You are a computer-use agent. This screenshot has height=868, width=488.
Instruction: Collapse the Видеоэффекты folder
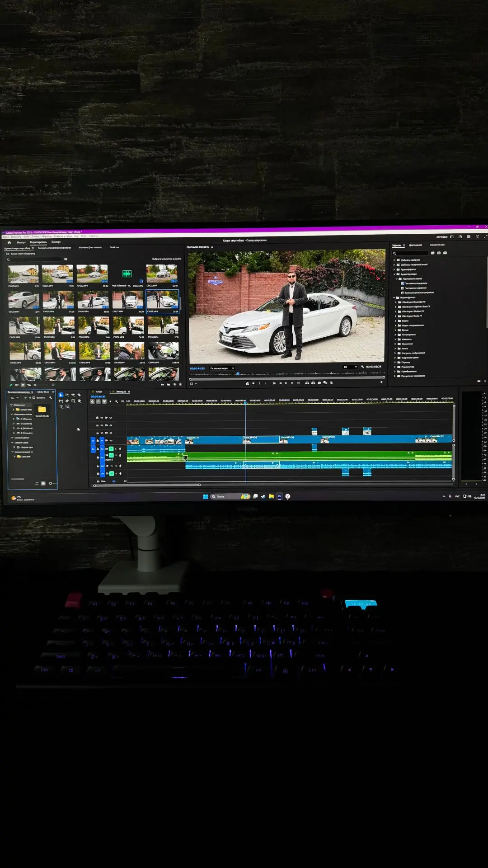[394, 297]
